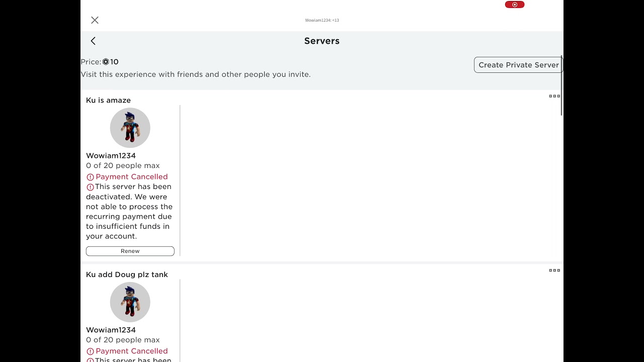Click the 'Wowiam1234: <13' label at the top
Screen dimensions: 644x362
(322, 20)
